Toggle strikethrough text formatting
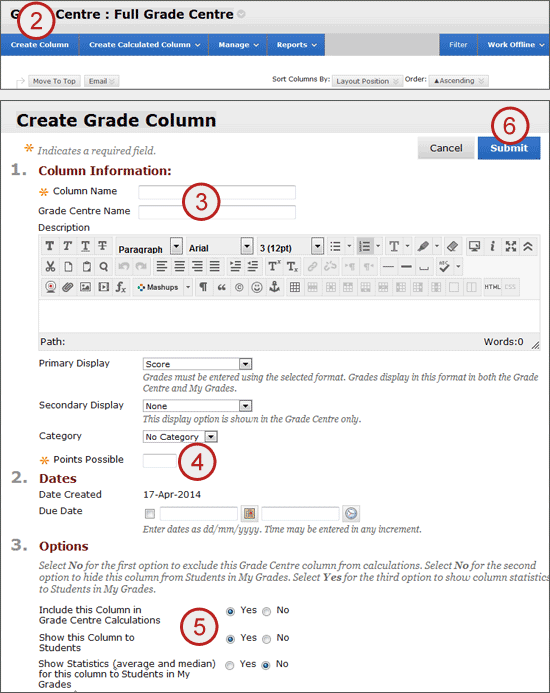Viewport: 550px width, 693px height. (102, 246)
